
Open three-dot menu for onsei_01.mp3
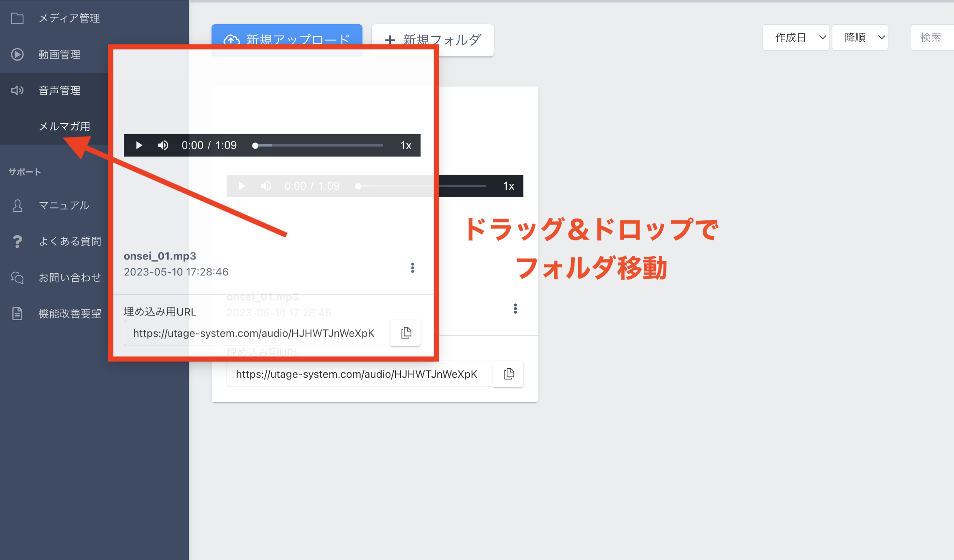(x=412, y=268)
